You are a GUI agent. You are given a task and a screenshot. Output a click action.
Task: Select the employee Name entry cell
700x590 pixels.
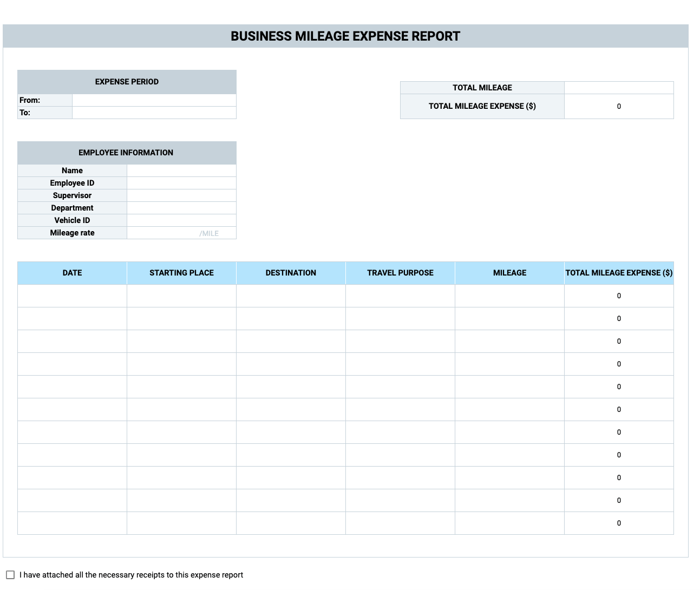click(x=181, y=170)
